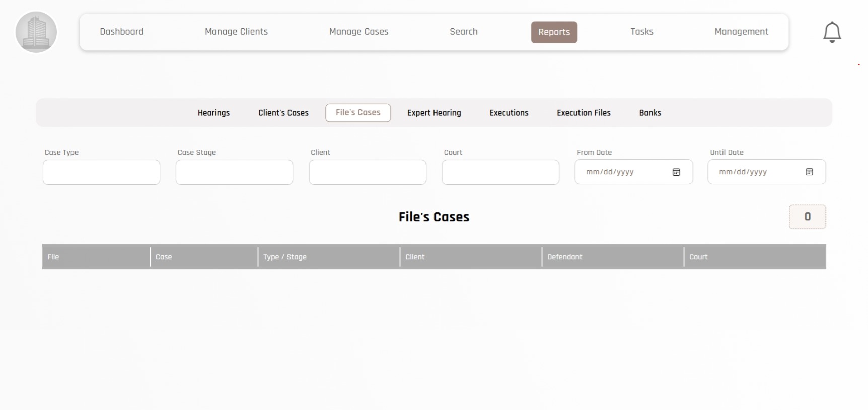Select the Expert Hearing tab
Screen dimensions: 868x410
[x=434, y=113]
